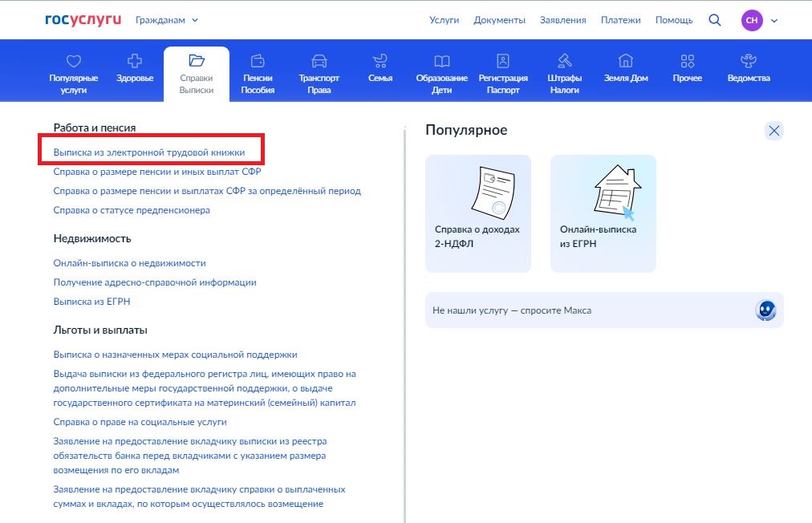Open Выписка из электронной трудовой книжки

pos(149,152)
